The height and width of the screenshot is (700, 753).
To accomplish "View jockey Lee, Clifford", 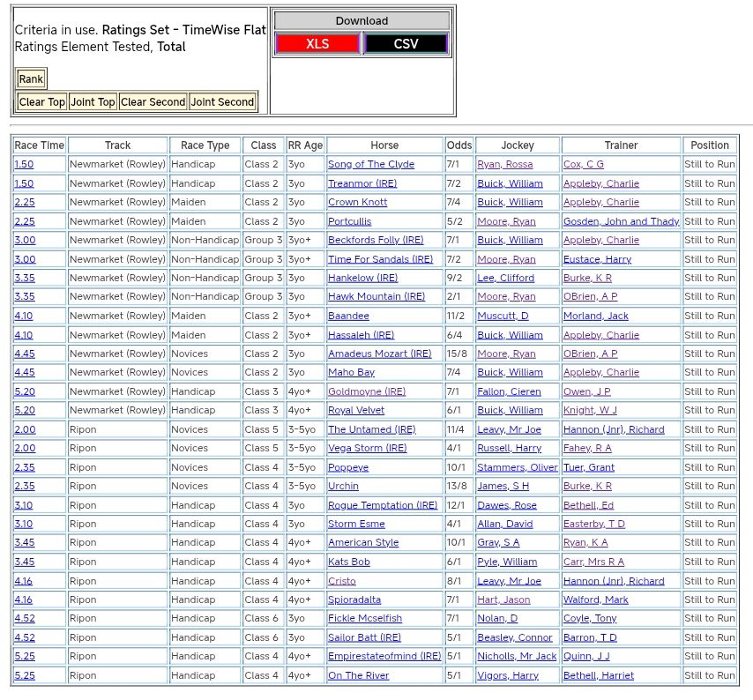I will (505, 279).
